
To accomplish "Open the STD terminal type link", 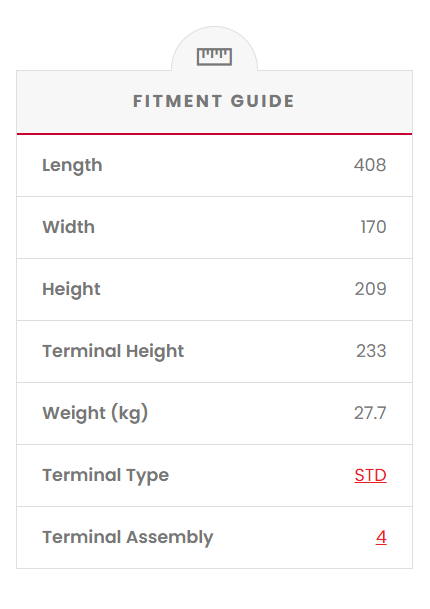I will click(370, 475).
